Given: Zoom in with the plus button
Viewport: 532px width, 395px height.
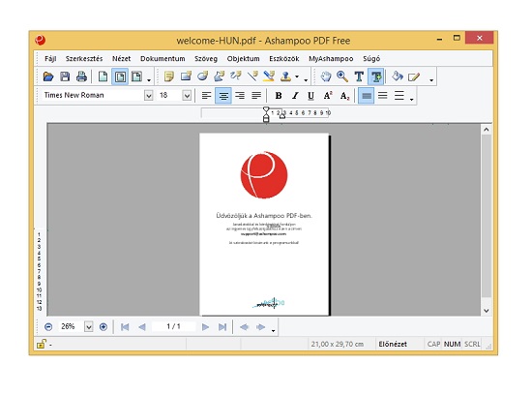Looking at the screenshot, I should (x=103, y=326).
